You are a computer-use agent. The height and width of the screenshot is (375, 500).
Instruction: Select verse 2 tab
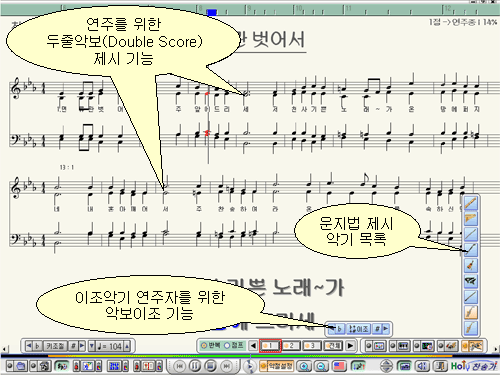pos(291,346)
